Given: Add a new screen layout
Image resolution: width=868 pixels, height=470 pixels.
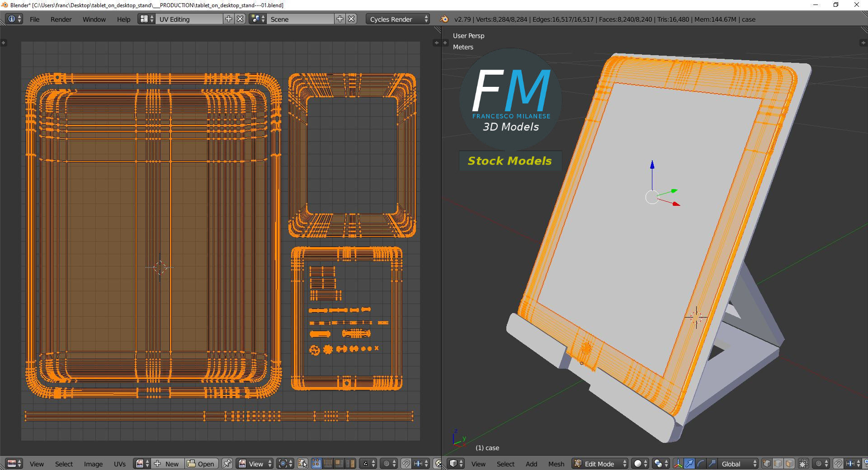Looking at the screenshot, I should point(229,19).
